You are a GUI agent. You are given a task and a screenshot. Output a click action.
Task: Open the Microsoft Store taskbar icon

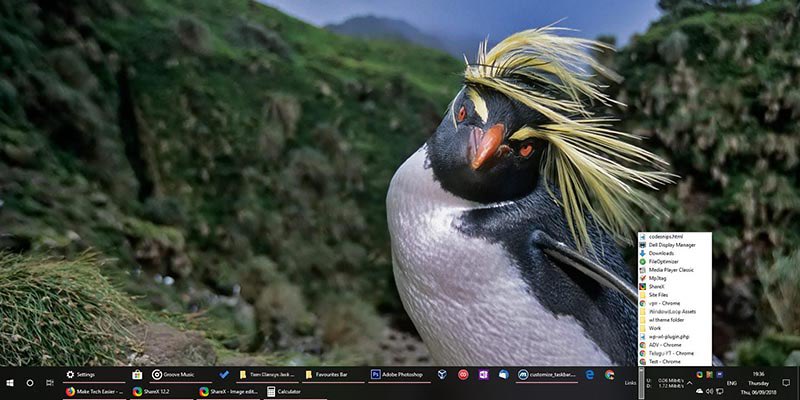coord(137,374)
